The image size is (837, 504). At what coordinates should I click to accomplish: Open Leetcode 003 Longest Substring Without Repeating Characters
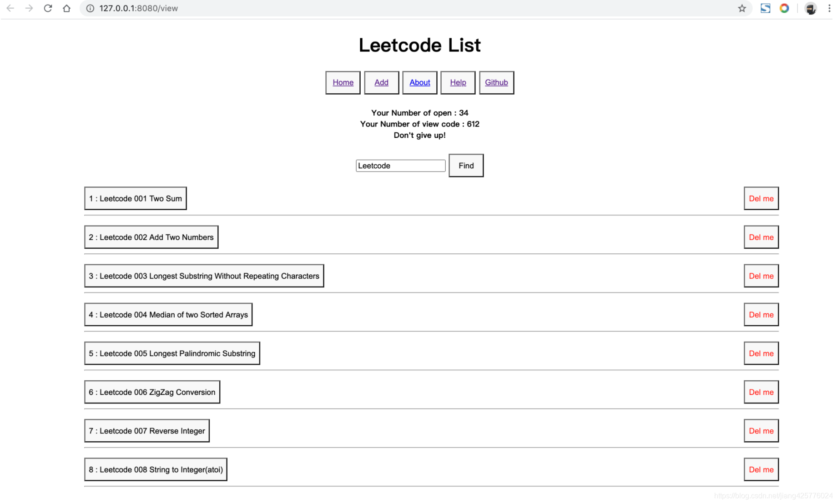tap(204, 276)
